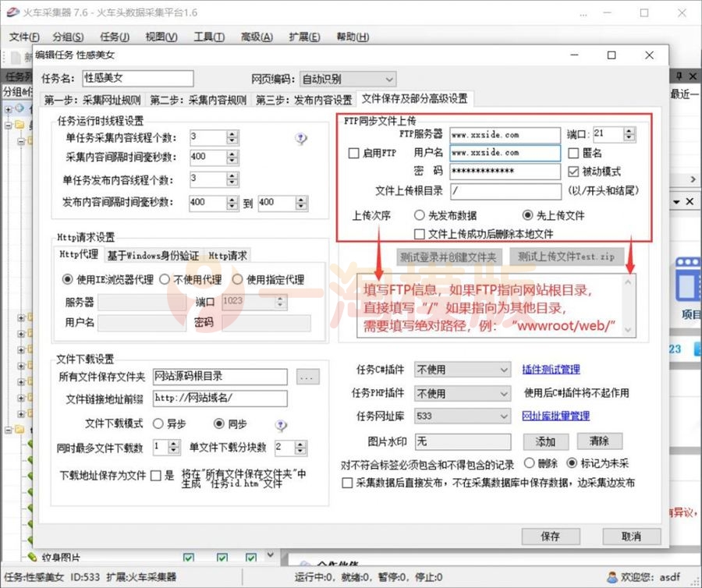Switch to 第一步：采集网址规则 tab
This screenshot has width=702, height=588.
(x=92, y=100)
